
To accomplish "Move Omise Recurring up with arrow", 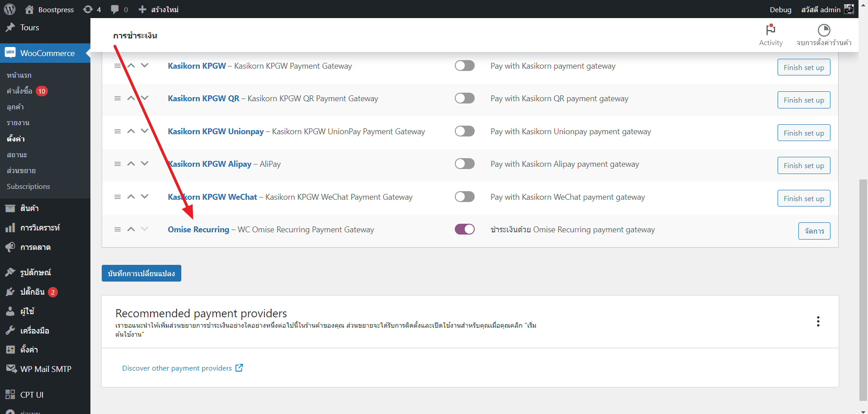I will click(131, 230).
